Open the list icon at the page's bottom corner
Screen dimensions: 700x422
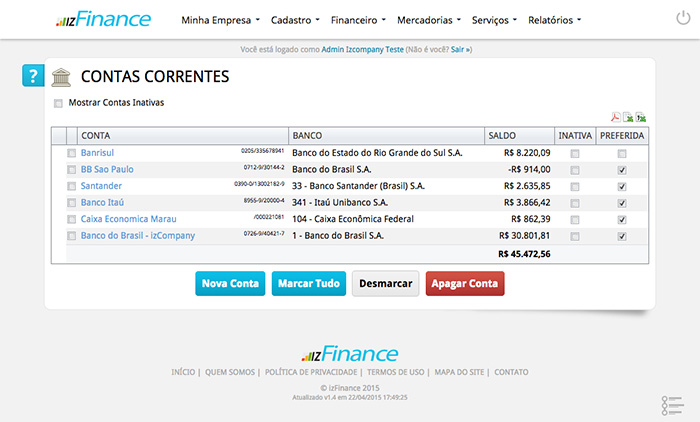pyautogui.click(x=672, y=405)
